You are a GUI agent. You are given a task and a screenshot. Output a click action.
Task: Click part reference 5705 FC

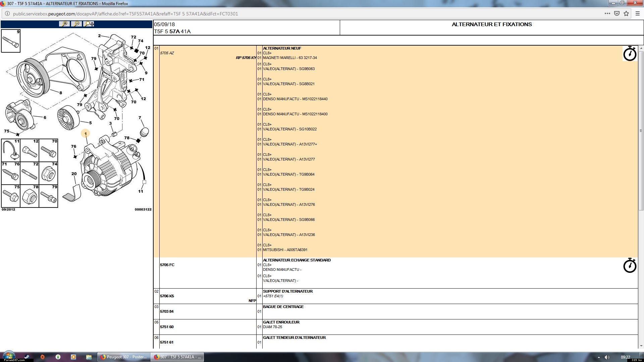167,265
